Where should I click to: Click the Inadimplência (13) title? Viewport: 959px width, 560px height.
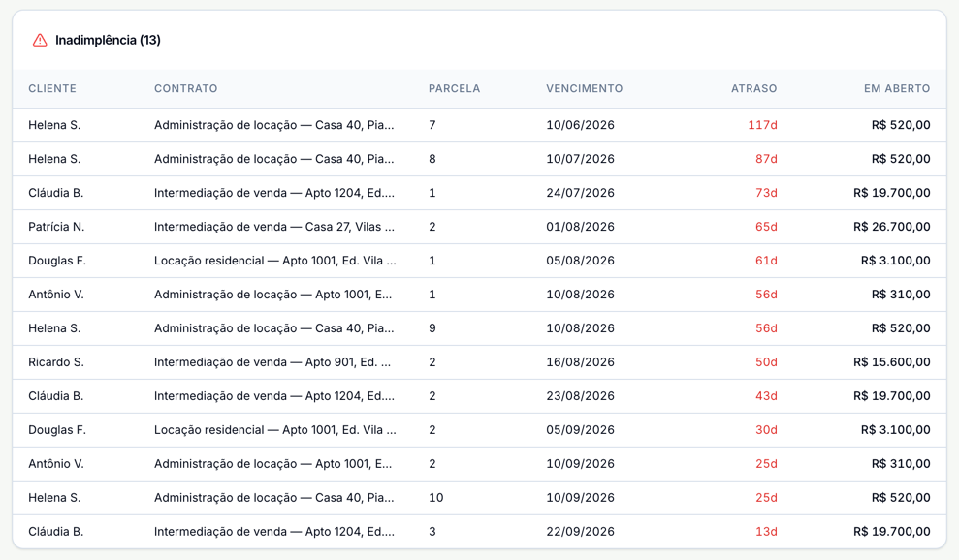click(x=108, y=41)
